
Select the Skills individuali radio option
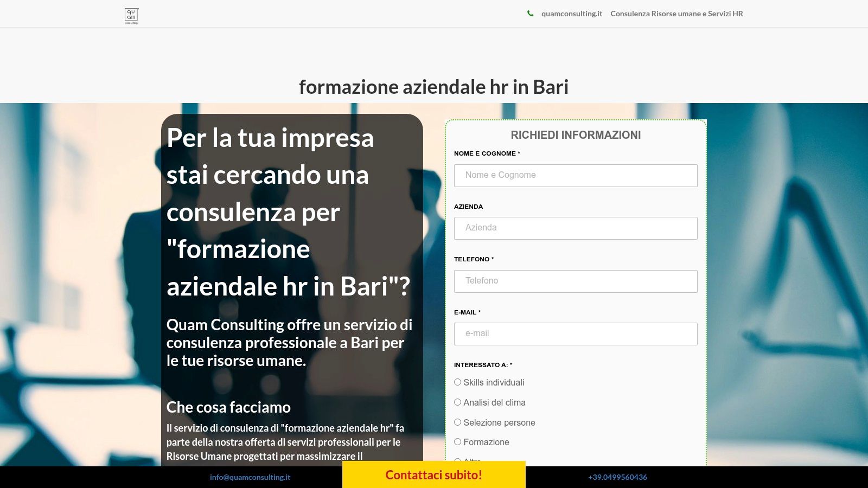458,382
